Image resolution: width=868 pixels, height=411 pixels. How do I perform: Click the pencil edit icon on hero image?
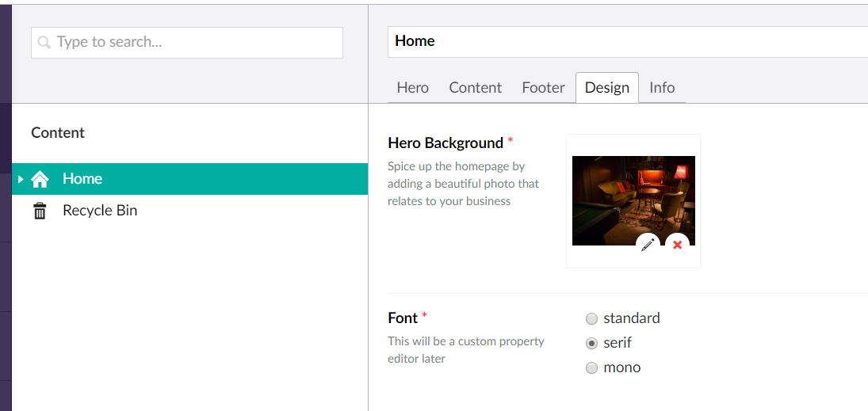tap(648, 245)
